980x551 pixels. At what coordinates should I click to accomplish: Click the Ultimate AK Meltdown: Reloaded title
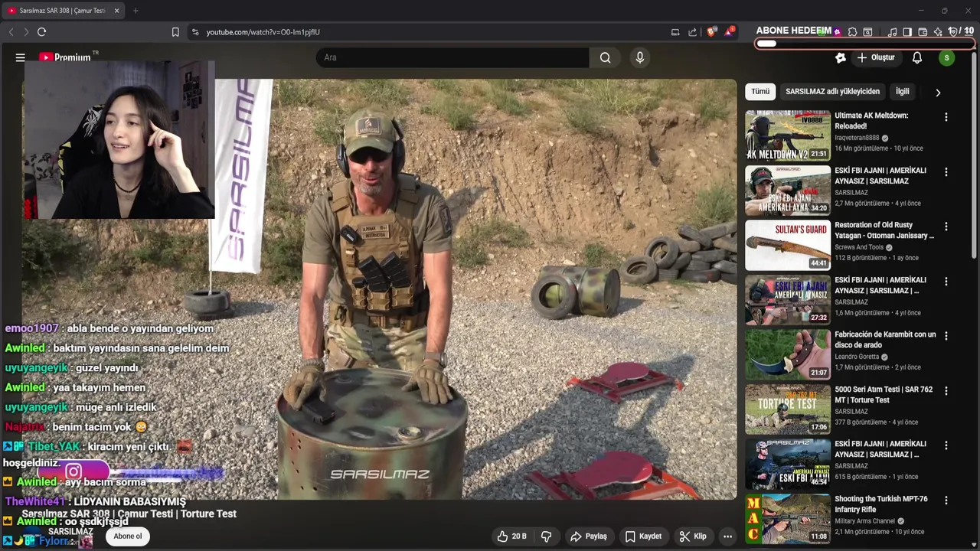click(871, 121)
